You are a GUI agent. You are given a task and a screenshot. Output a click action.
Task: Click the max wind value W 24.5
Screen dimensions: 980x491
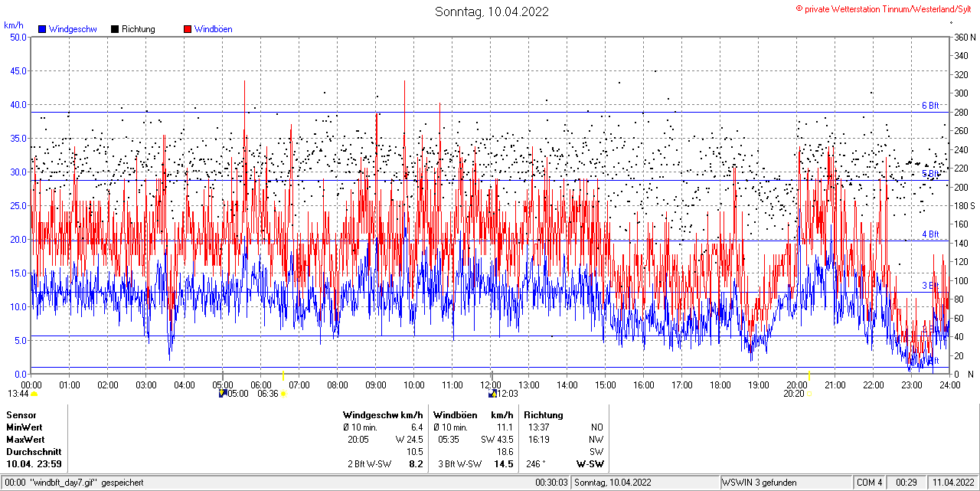pyautogui.click(x=409, y=440)
